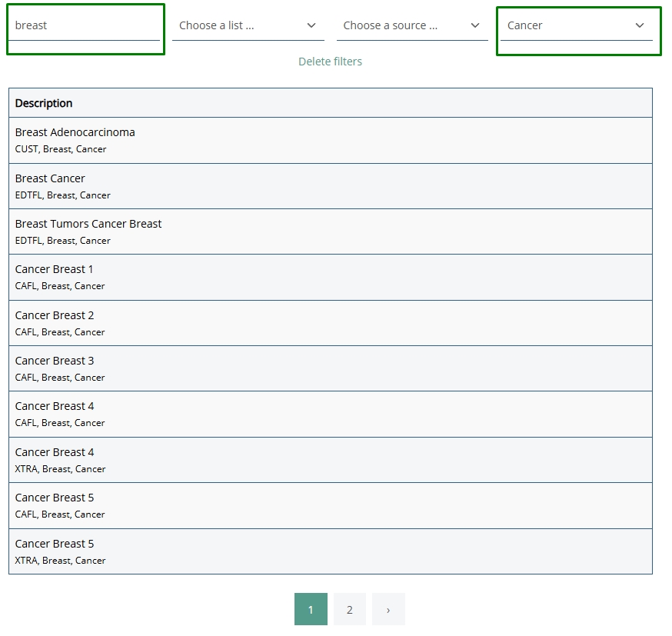
Task: Click the chevron in Choose a list
Action: click(x=311, y=25)
